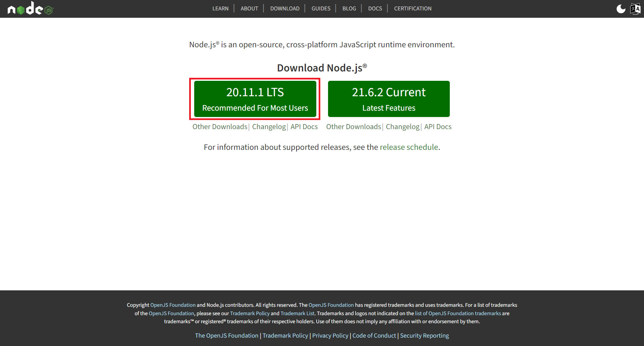The image size is (644, 346).
Task: Click the Node.js logo icon
Action: click(x=30, y=9)
